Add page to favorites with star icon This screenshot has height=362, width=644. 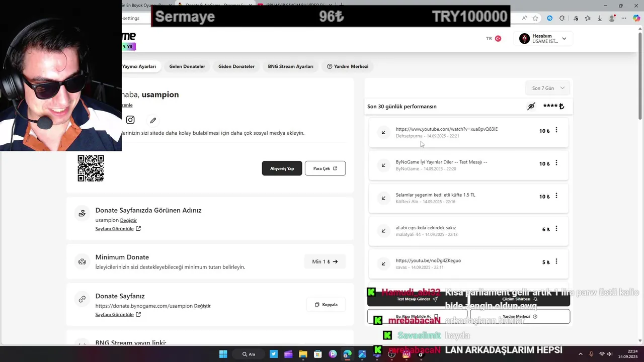pos(535,18)
